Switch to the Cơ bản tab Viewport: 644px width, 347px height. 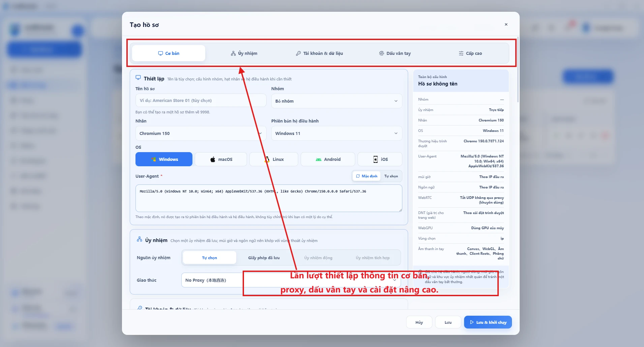click(x=168, y=53)
